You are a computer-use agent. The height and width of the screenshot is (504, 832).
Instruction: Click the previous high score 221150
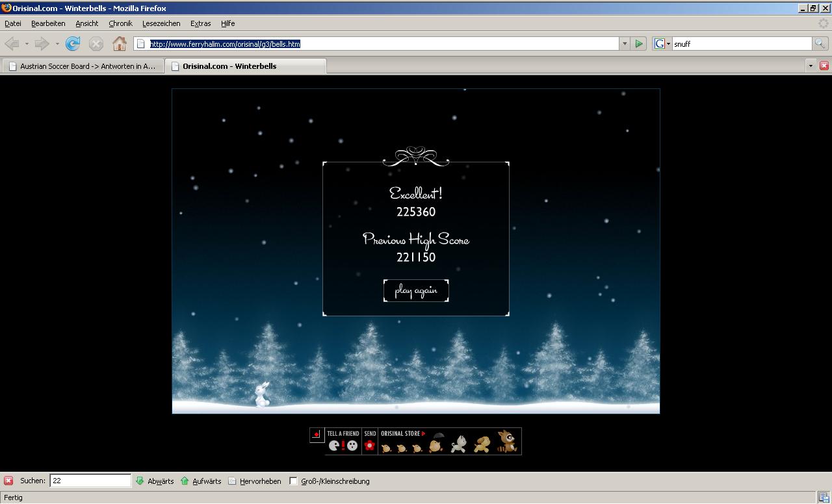416,257
